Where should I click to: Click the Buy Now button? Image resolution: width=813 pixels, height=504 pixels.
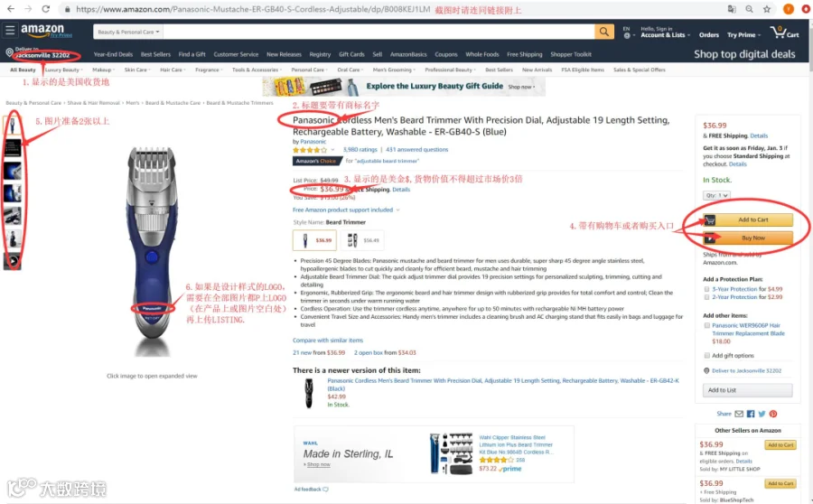748,238
